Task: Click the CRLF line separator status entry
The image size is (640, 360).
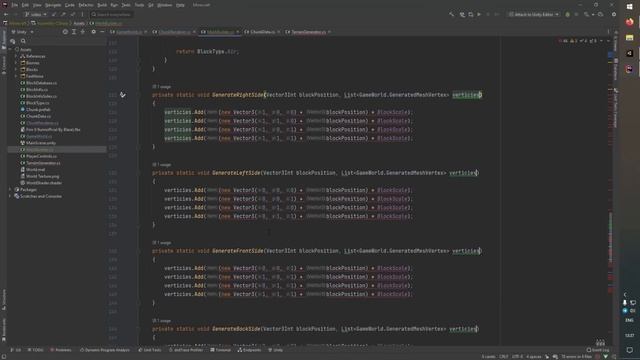Action: [504, 357]
